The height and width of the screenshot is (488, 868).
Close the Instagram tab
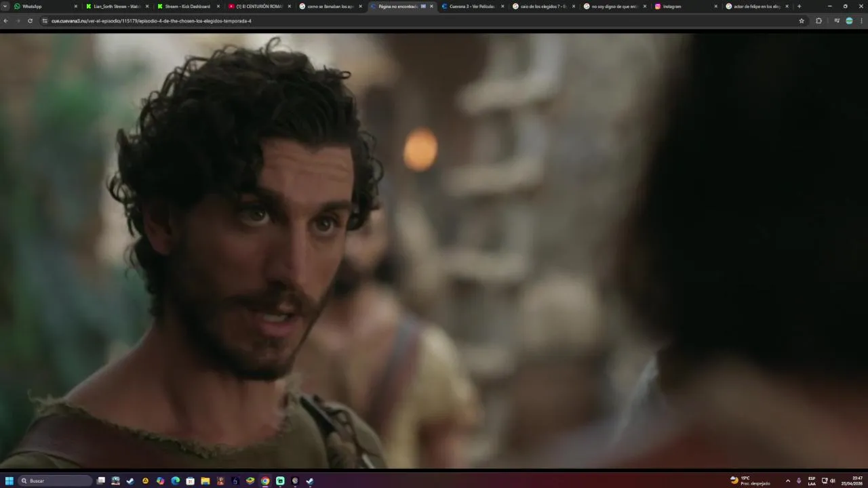pos(715,6)
